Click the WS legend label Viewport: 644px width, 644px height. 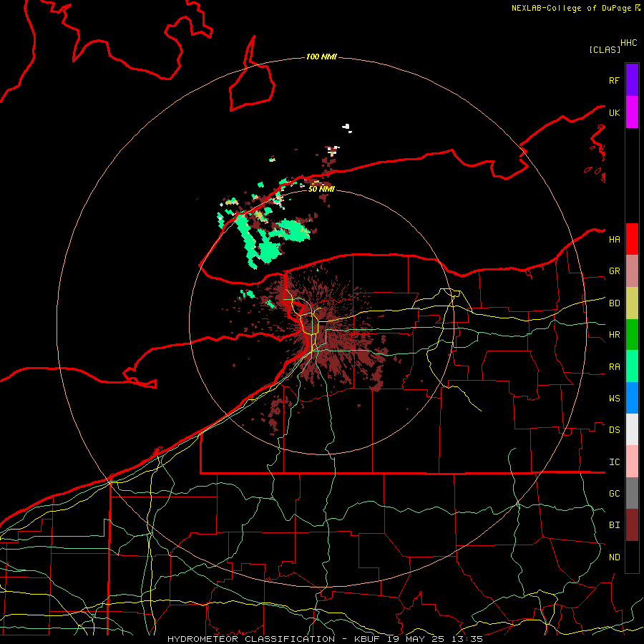click(614, 399)
